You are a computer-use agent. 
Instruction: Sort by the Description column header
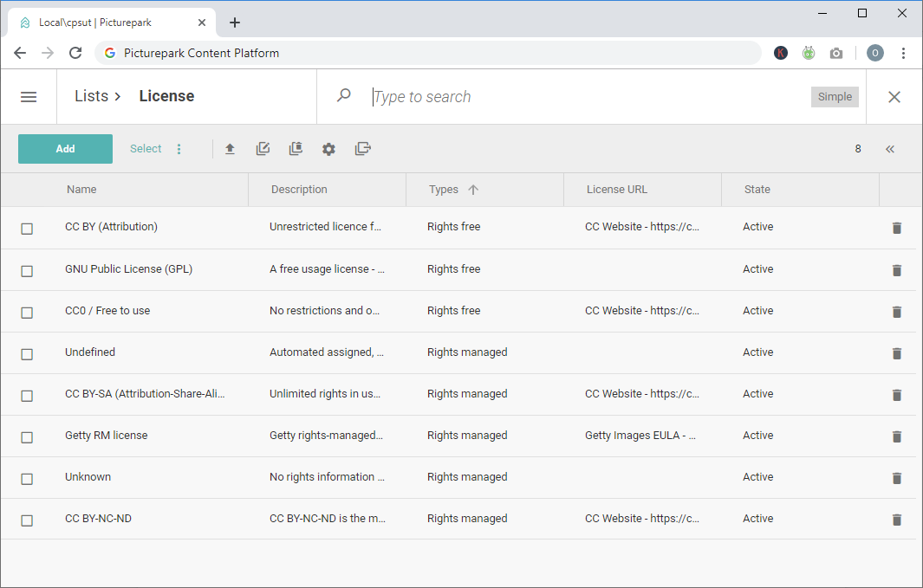click(x=299, y=190)
